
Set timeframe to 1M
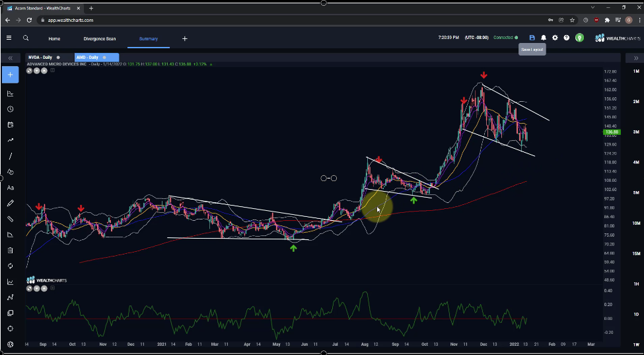[636, 71]
